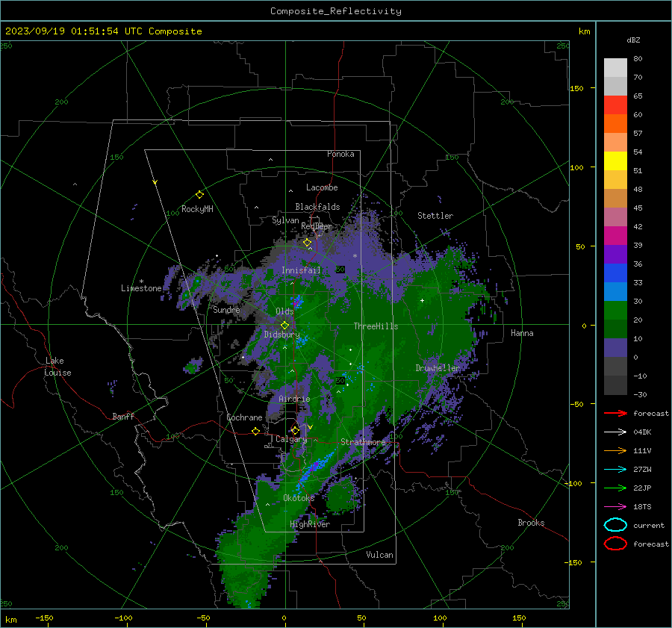Click the 'Cochrane' city label
The width and height of the screenshot is (672, 628).
pyautogui.click(x=244, y=417)
